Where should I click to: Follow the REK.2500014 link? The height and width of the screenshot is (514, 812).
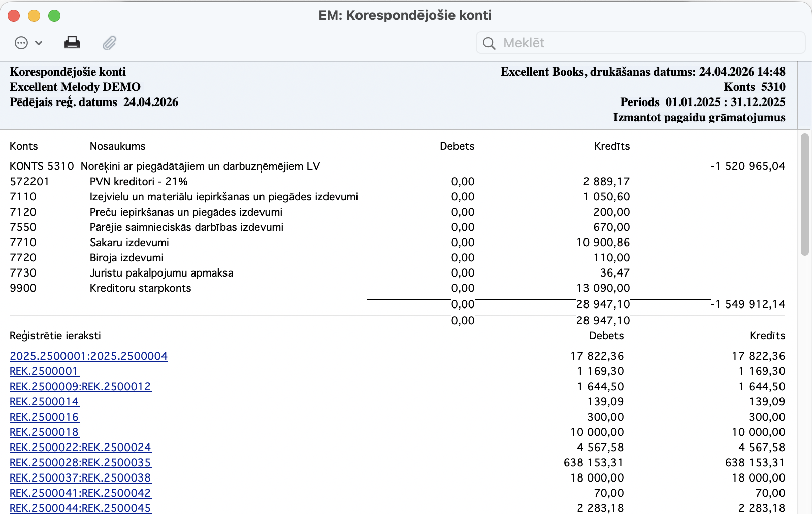click(44, 402)
